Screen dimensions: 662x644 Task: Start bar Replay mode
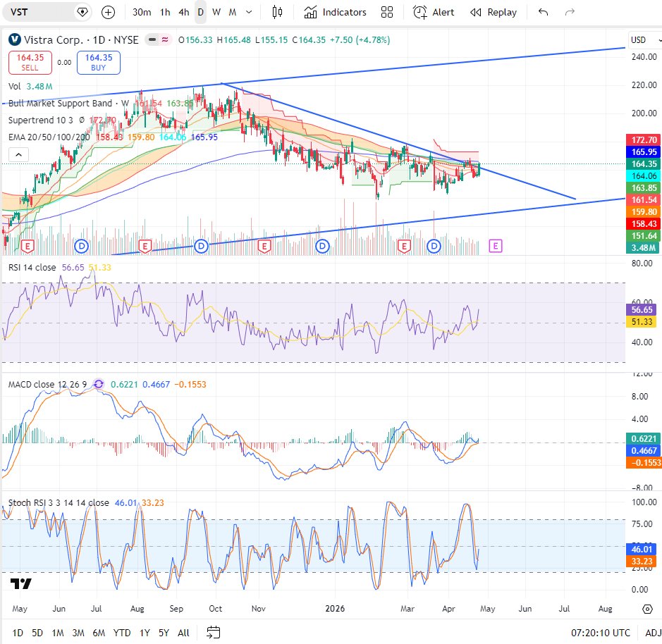click(494, 12)
